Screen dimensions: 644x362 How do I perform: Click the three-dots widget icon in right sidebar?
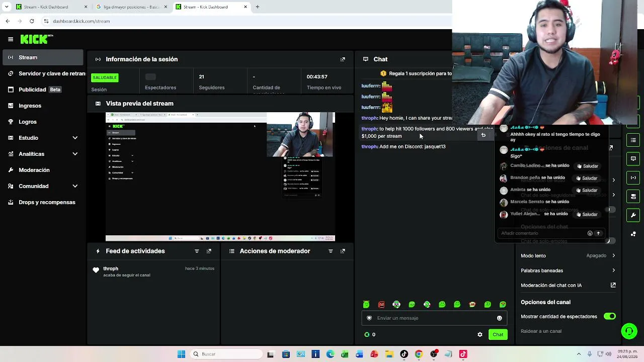[633, 234]
